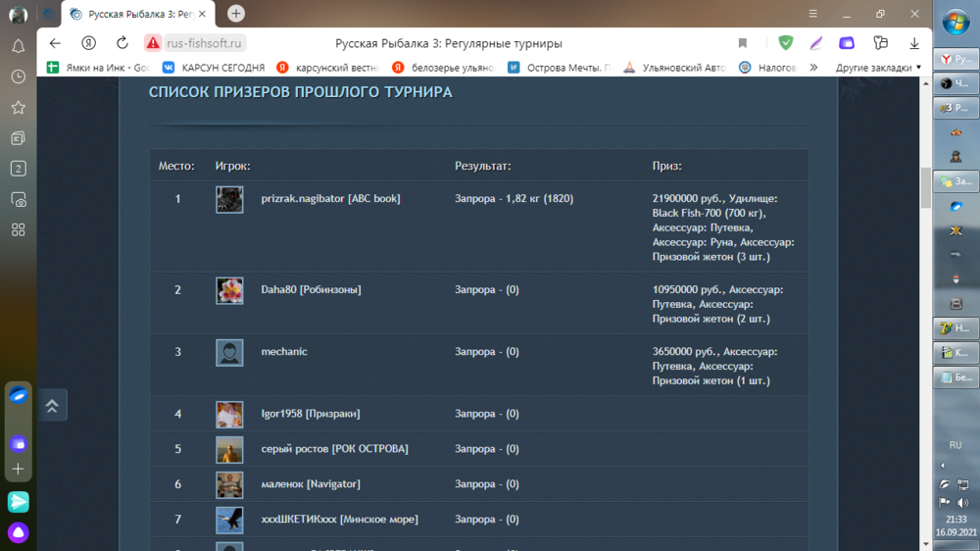Click the sidebar screenshot camera icon
Image resolution: width=980 pixels, height=551 pixels.
tap(18, 199)
